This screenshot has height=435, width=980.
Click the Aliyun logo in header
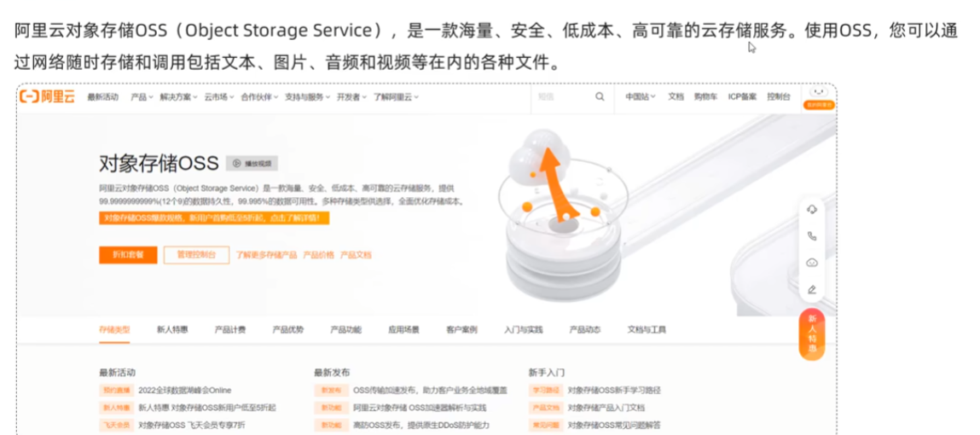click(47, 96)
